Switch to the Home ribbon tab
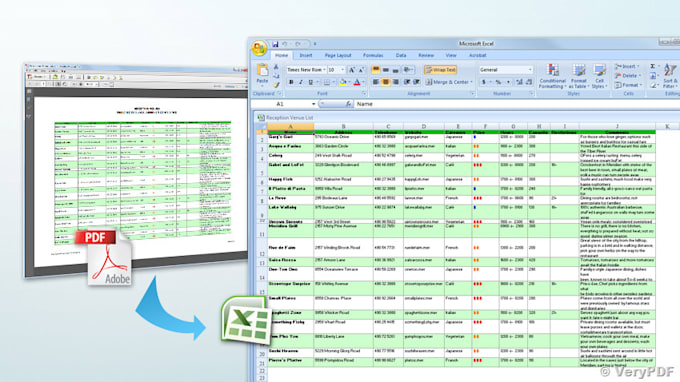 pos(281,56)
